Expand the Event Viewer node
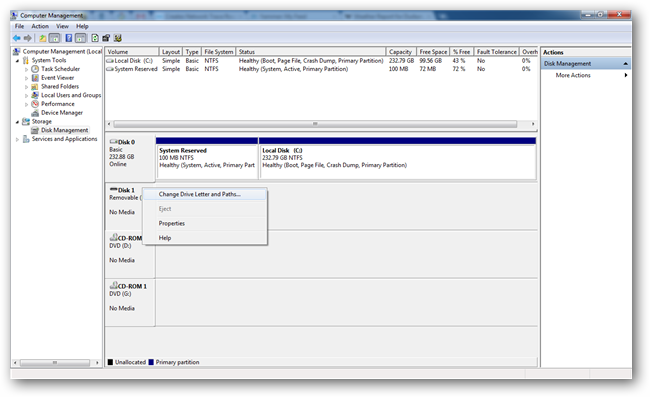 point(27,78)
